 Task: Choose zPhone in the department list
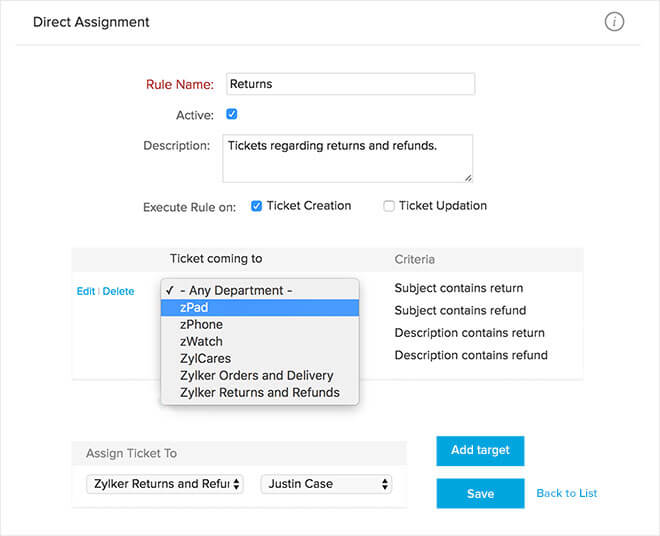(259, 325)
